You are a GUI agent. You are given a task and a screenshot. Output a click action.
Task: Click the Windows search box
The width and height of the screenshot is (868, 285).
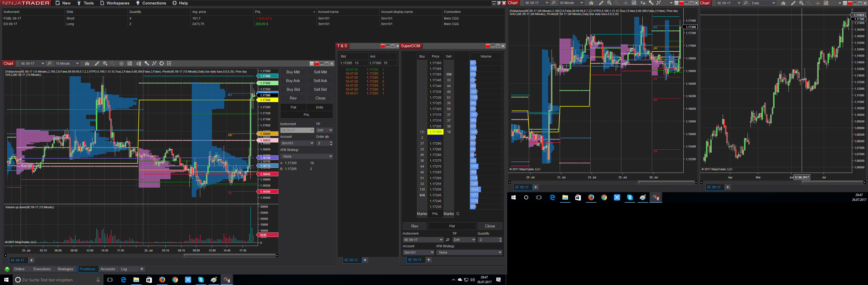(x=57, y=280)
